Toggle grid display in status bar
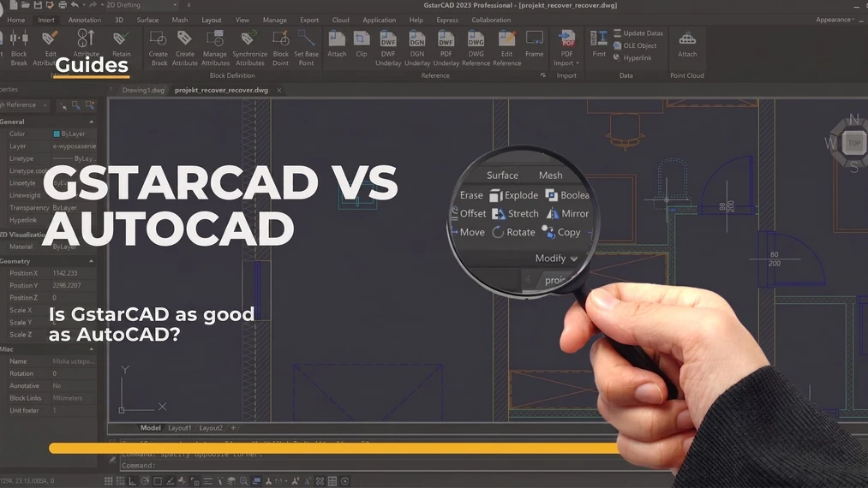The width and height of the screenshot is (868, 488). (109, 481)
